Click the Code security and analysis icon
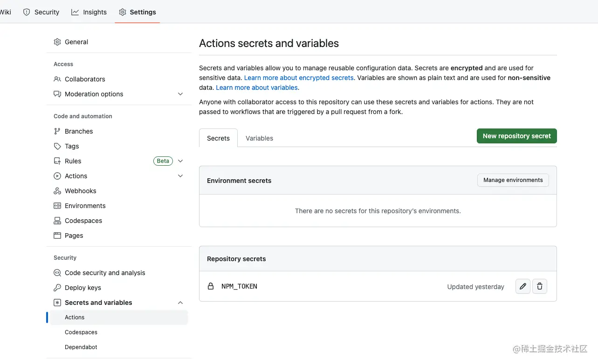 pos(57,273)
